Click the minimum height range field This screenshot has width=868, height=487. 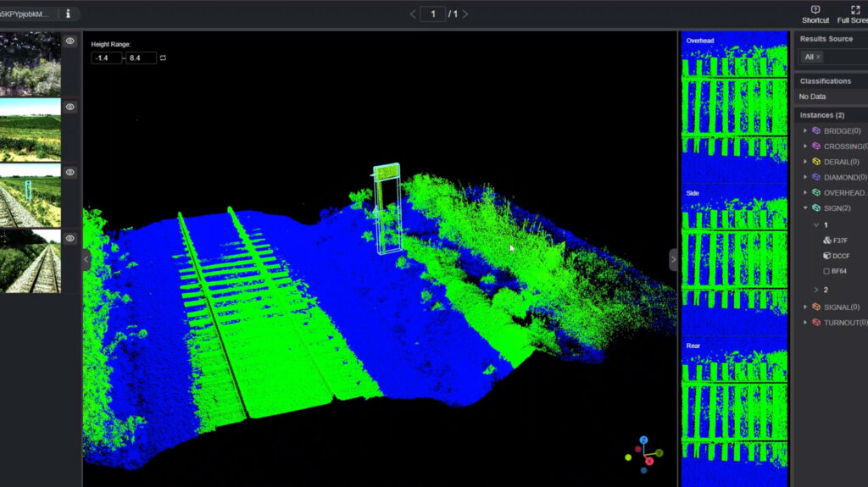pyautogui.click(x=106, y=58)
